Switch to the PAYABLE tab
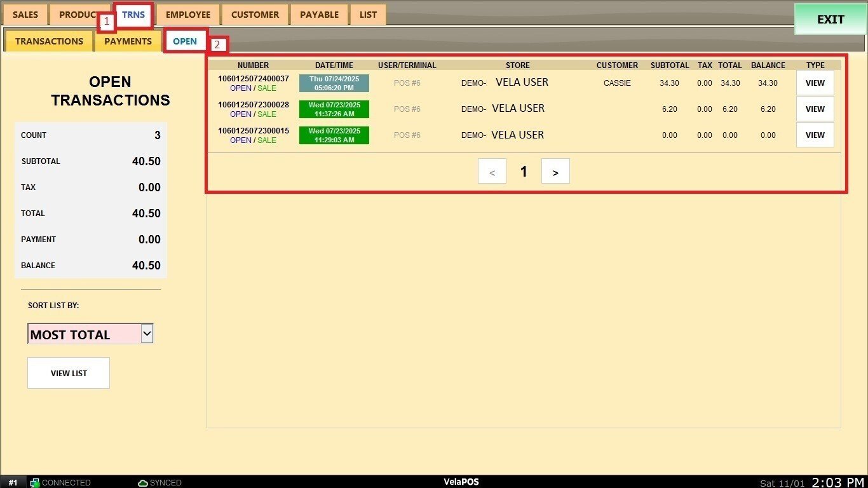The width and height of the screenshot is (868, 488). click(320, 15)
